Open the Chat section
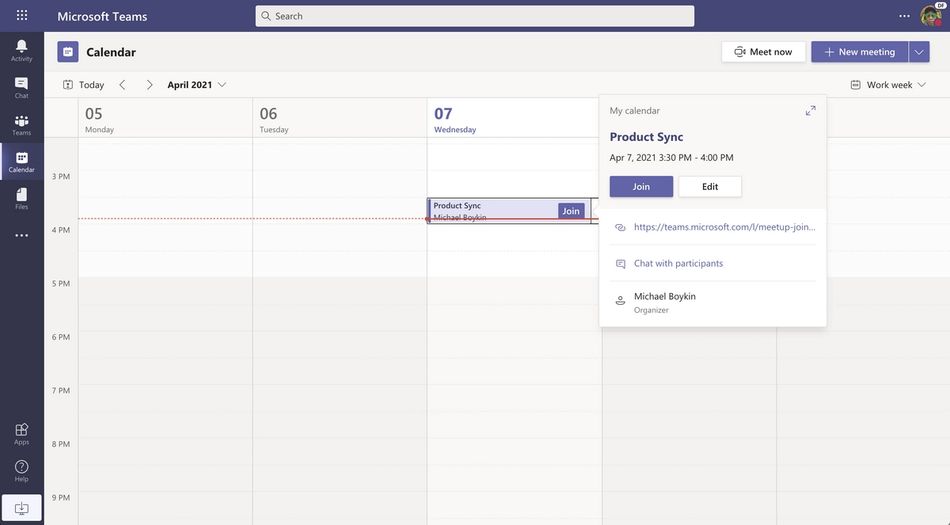 21,88
